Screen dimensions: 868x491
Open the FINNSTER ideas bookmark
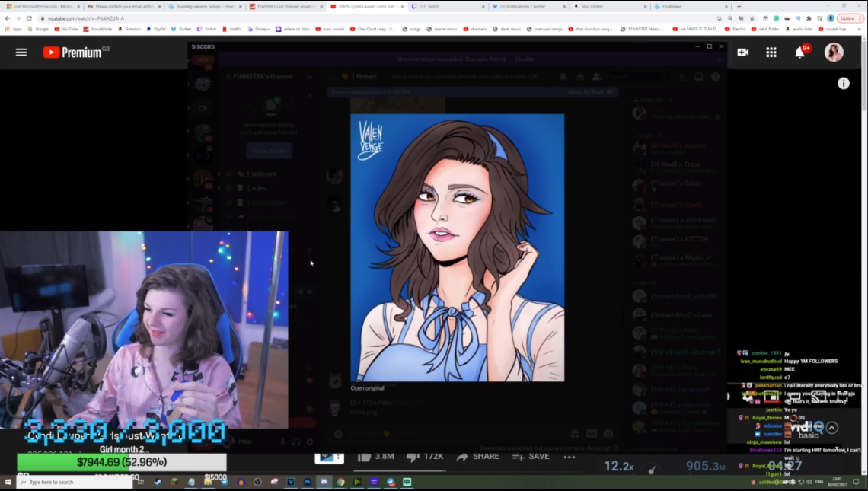pyautogui.click(x=642, y=29)
